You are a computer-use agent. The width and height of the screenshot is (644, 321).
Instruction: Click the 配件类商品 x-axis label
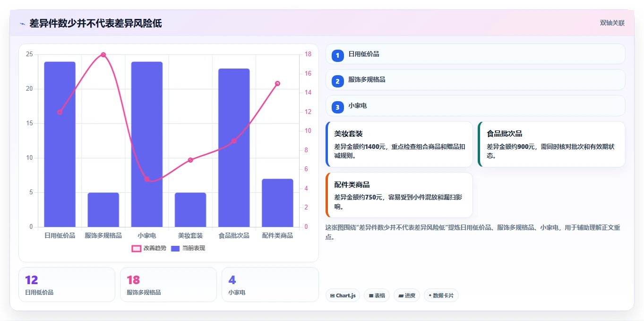(277, 235)
